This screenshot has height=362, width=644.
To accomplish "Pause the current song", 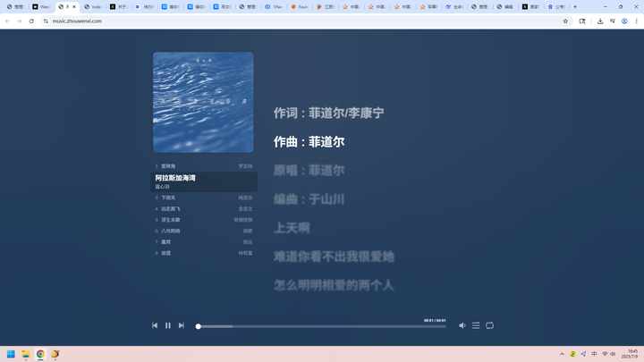I will pos(168,325).
